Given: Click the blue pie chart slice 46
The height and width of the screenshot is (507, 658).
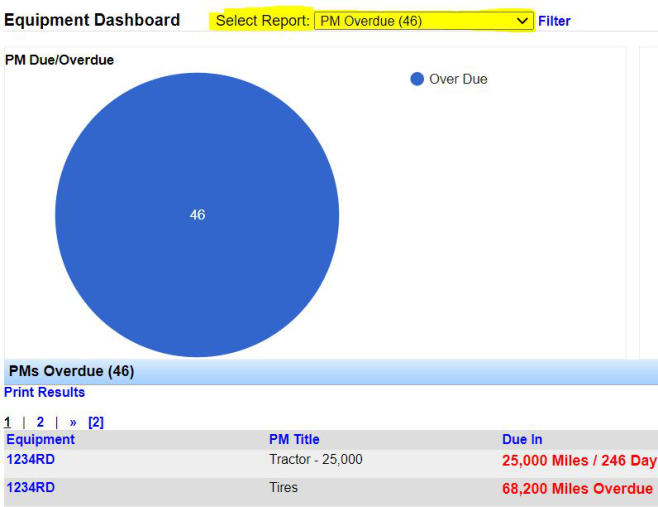Looking at the screenshot, I should pos(197,215).
